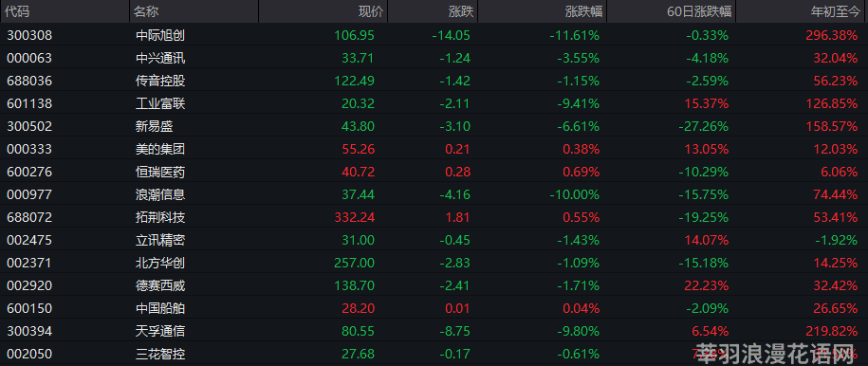Click price 332.24 of 拓荆科技
868x366 pixels.
click(354, 217)
